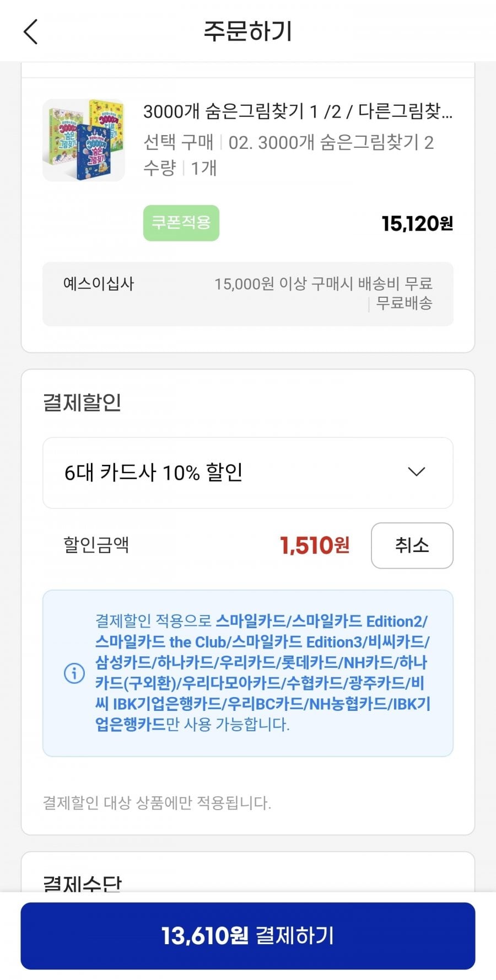496x980 pixels.
Task: Open the 숨은그림찾기 book product thumbnail
Action: [x=84, y=140]
